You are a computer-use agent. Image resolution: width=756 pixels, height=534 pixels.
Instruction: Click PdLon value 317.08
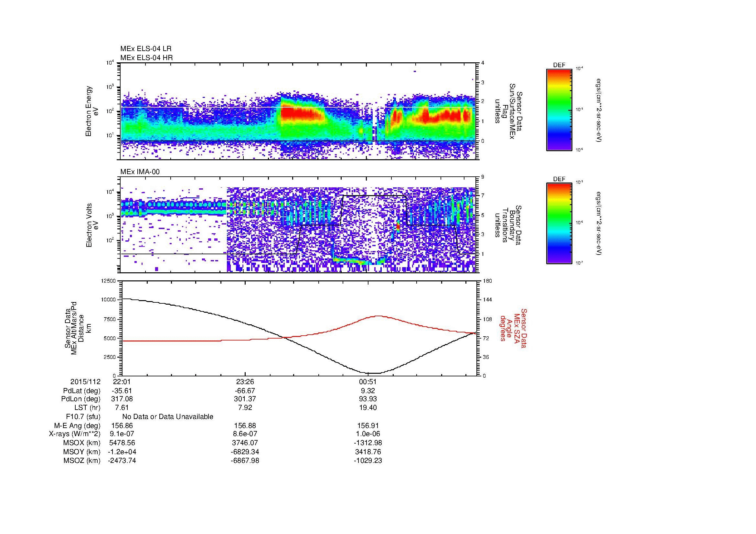[122, 399]
